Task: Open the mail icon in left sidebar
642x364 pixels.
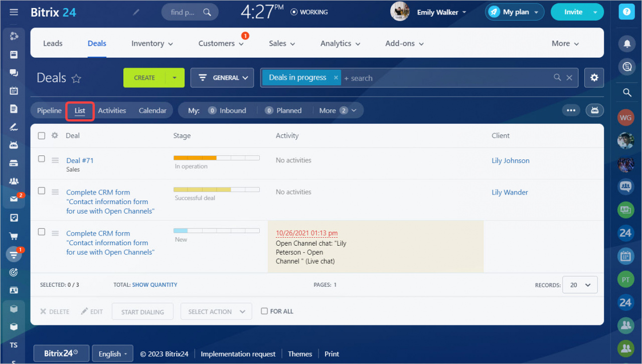Action: 14,199
